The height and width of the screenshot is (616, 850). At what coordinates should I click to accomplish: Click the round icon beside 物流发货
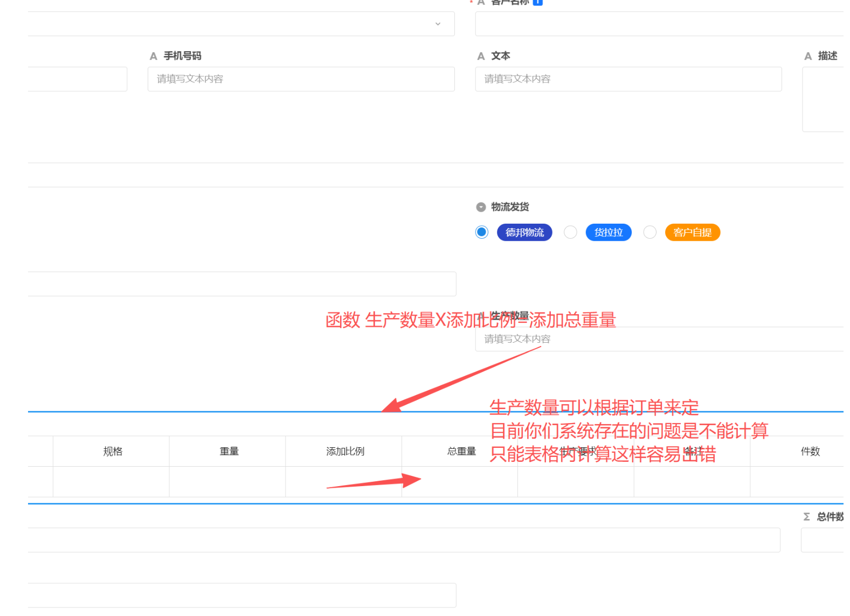click(481, 207)
